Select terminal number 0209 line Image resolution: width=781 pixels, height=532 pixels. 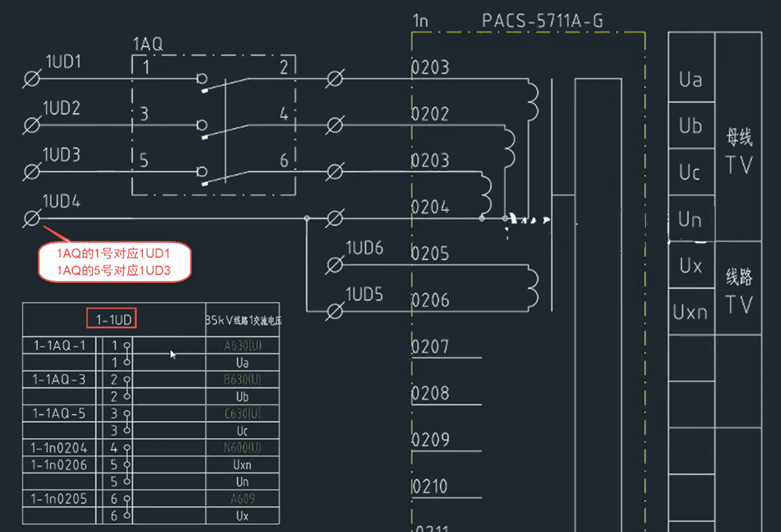pyautogui.click(x=430, y=441)
